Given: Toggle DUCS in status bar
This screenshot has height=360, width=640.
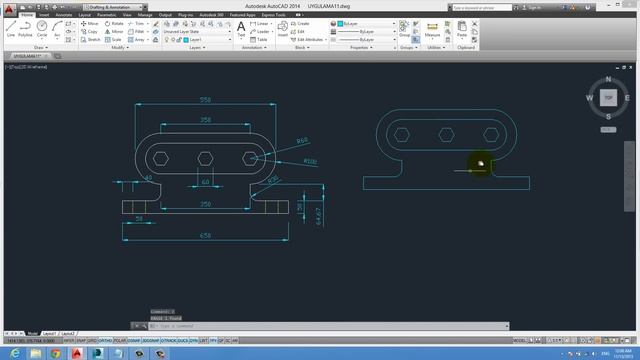Looking at the screenshot, I should 183,340.
